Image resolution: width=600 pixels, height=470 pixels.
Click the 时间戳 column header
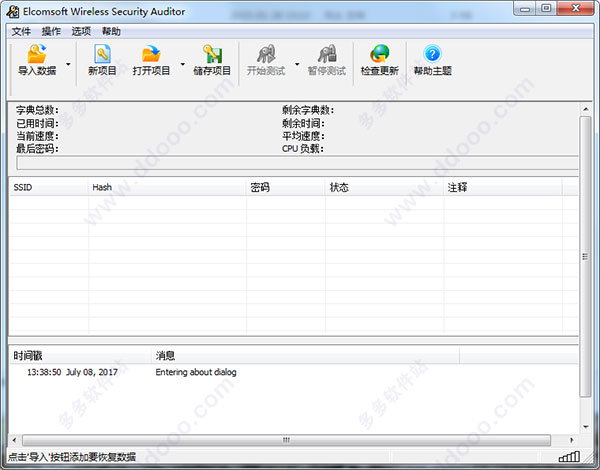click(80, 356)
